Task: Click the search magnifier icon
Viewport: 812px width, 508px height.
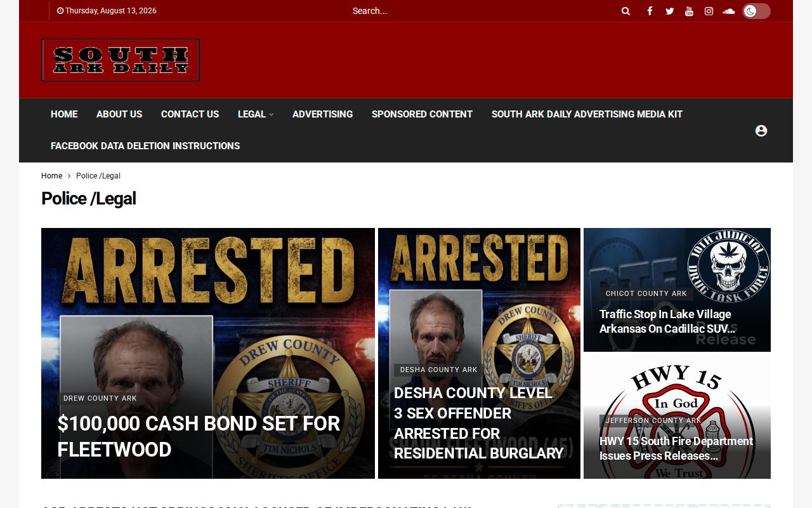Action: click(625, 11)
